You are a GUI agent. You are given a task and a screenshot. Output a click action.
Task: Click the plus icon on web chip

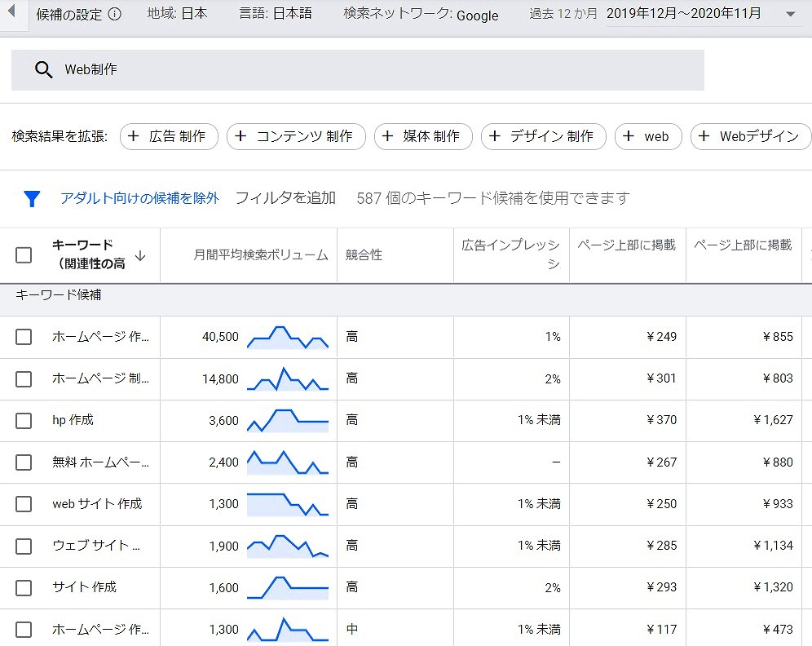click(629, 136)
